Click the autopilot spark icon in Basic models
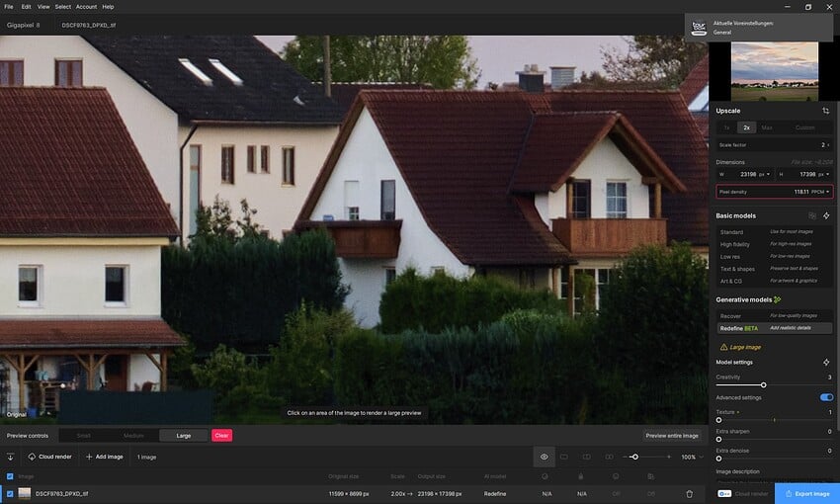Screen dimensions: 840x504 826,215
